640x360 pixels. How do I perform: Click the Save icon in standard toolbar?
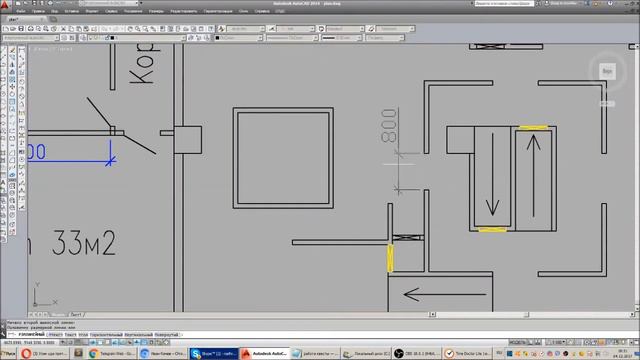(21, 29)
